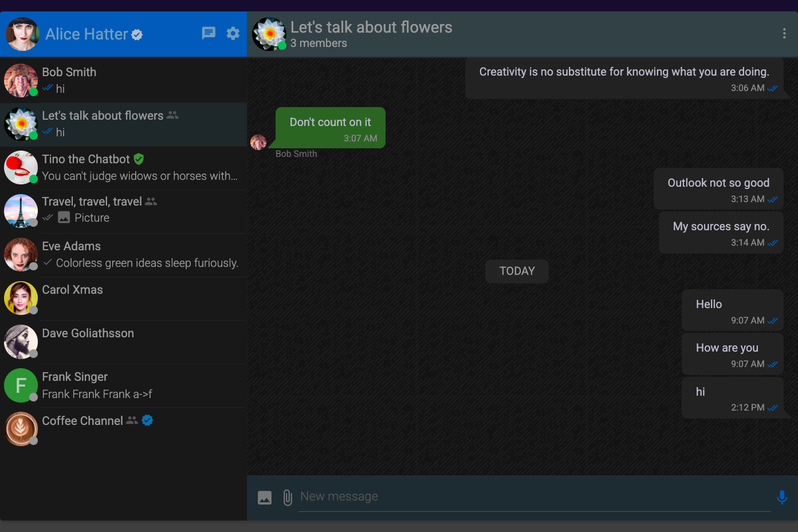The image size is (798, 532).
Task: Click Travel group people icon
Action: click(x=151, y=202)
